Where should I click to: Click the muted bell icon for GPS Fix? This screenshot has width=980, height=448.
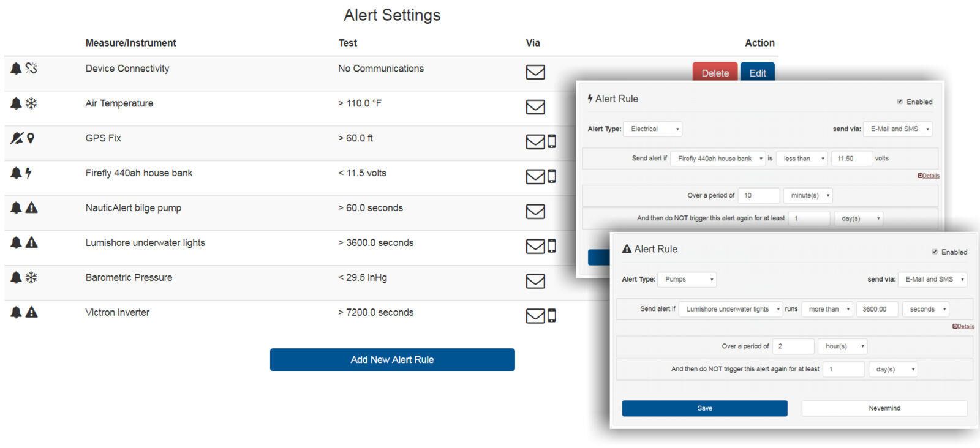point(17,138)
